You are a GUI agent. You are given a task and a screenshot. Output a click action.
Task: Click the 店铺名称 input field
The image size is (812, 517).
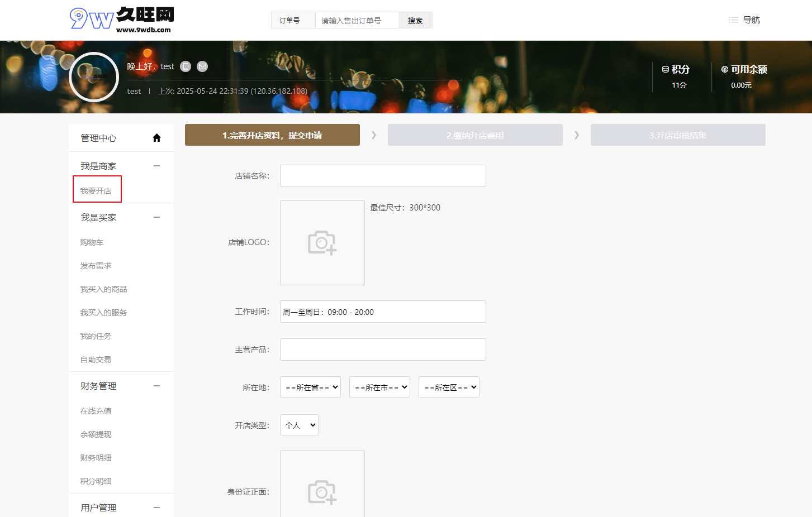[x=383, y=176]
